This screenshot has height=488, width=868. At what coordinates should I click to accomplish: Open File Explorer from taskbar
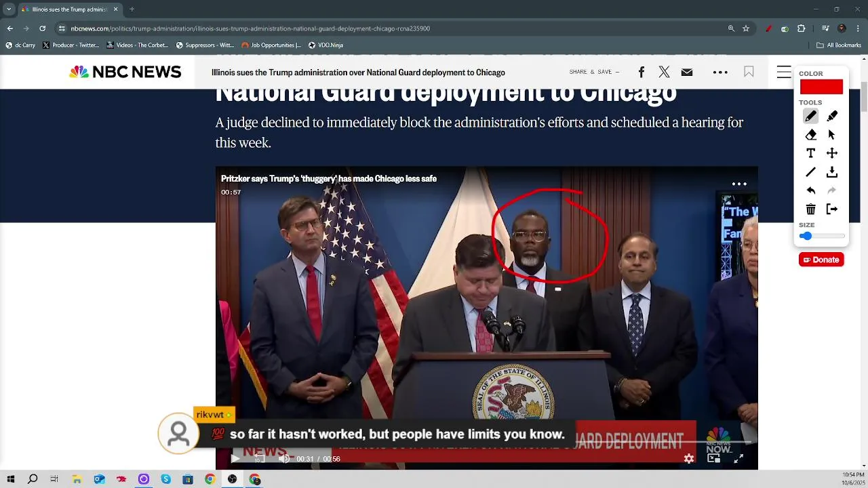click(x=77, y=479)
